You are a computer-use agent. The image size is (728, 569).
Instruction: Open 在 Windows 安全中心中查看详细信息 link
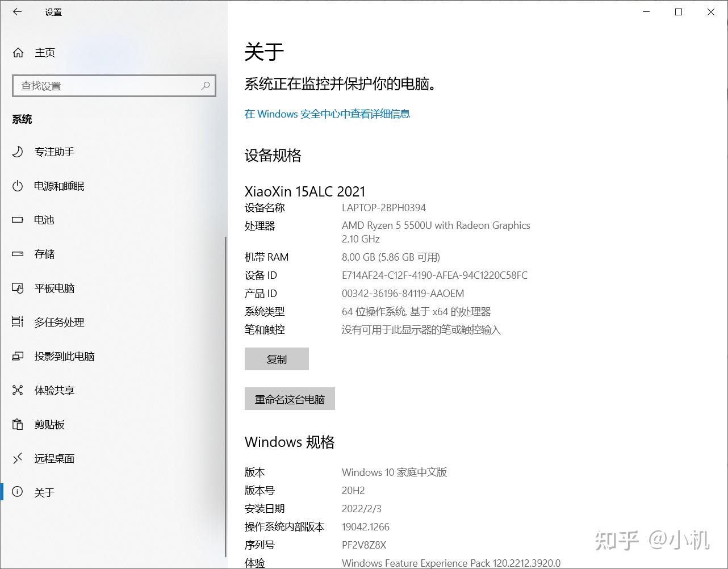pos(327,114)
